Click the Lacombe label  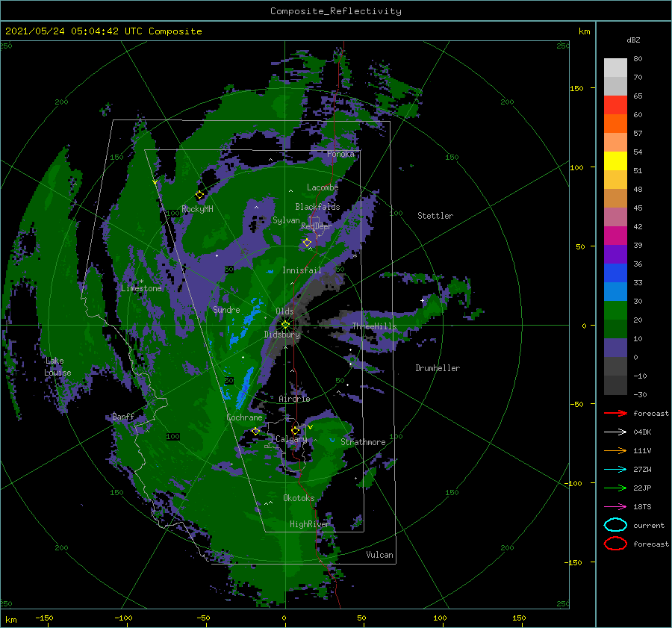pyautogui.click(x=323, y=187)
